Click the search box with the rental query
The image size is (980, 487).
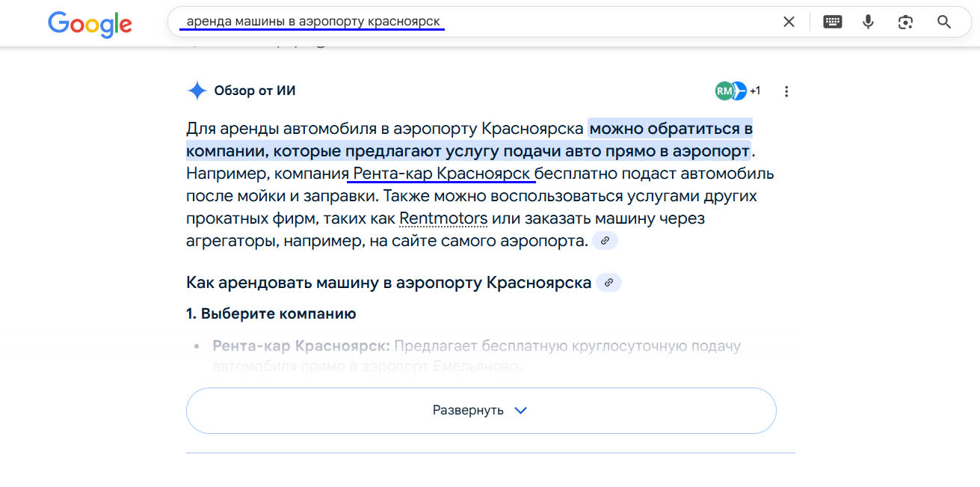[449, 22]
